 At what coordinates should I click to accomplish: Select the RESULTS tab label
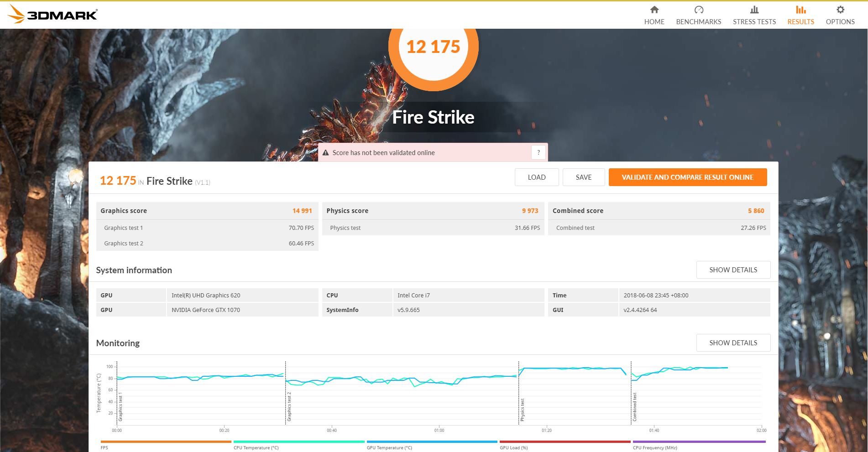coord(800,21)
